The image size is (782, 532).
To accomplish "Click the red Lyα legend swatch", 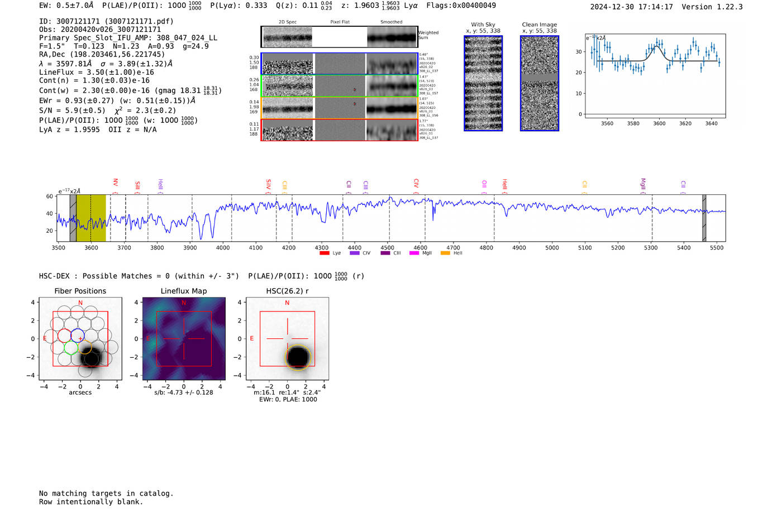I will (325, 253).
